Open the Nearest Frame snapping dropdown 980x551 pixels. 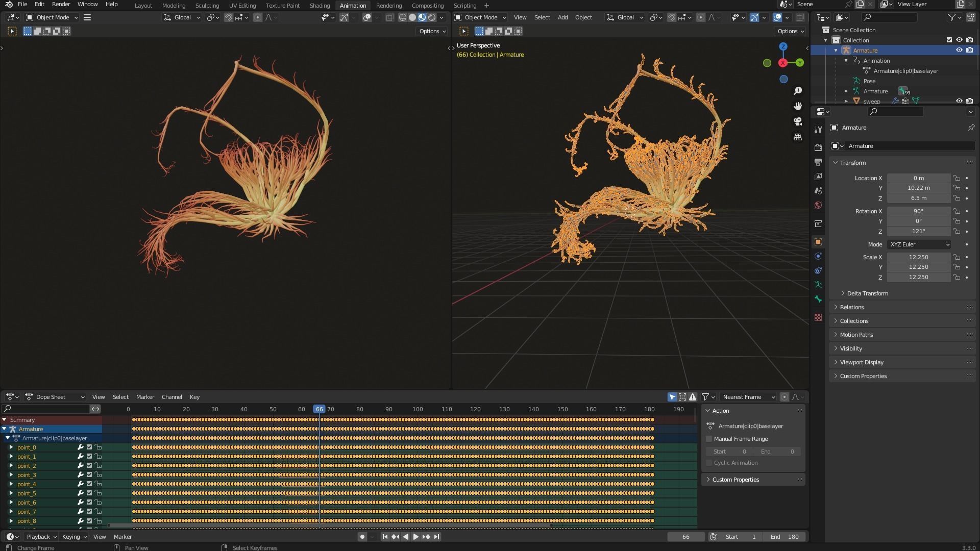click(748, 397)
